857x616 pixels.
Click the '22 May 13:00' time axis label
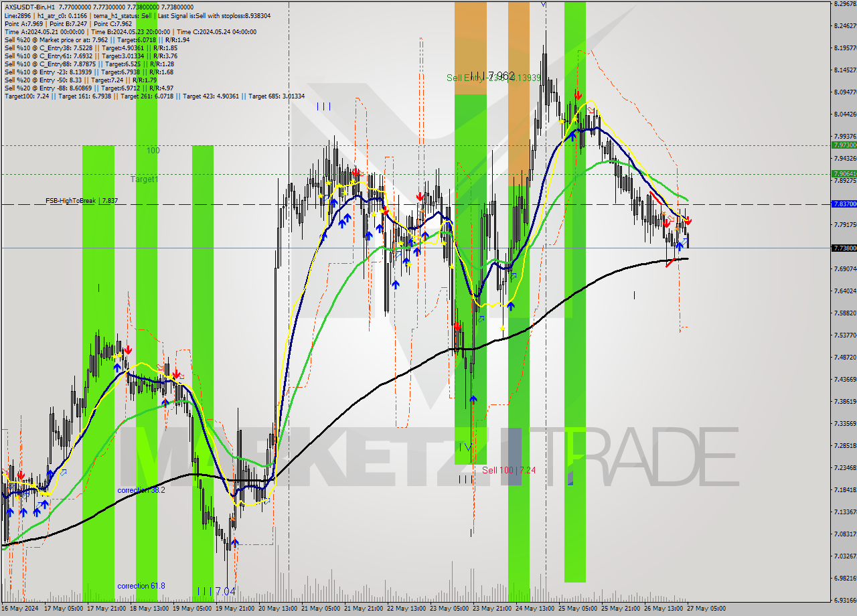click(406, 609)
